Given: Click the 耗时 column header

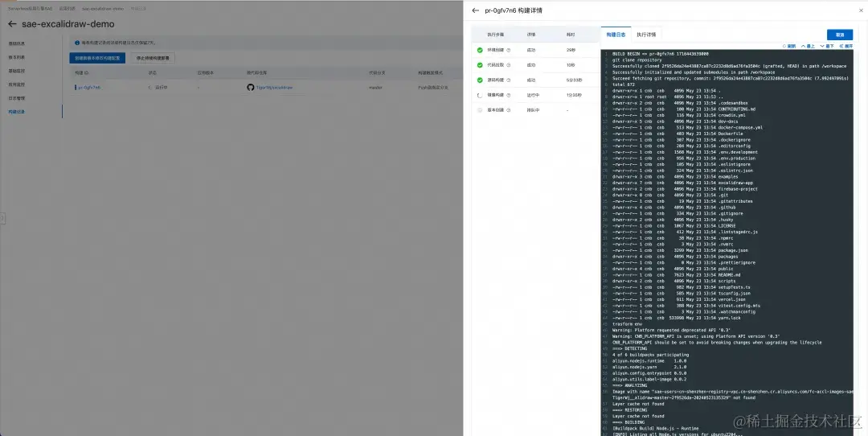Looking at the screenshot, I should coord(571,35).
